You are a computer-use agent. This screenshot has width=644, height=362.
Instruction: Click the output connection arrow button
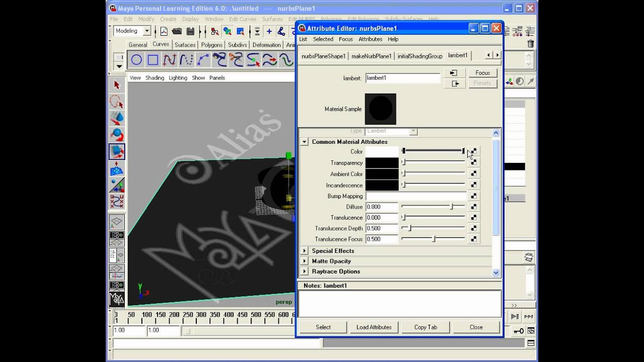pos(455,83)
